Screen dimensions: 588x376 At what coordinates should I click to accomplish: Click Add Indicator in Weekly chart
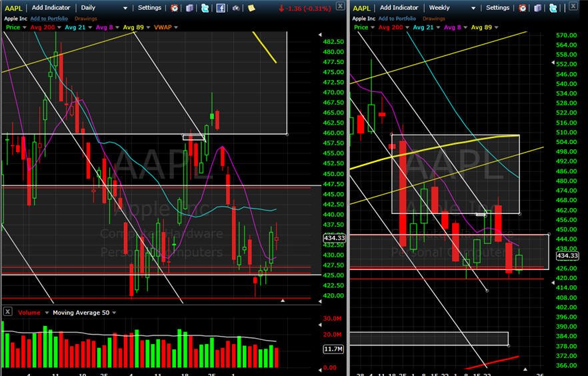(x=399, y=7)
